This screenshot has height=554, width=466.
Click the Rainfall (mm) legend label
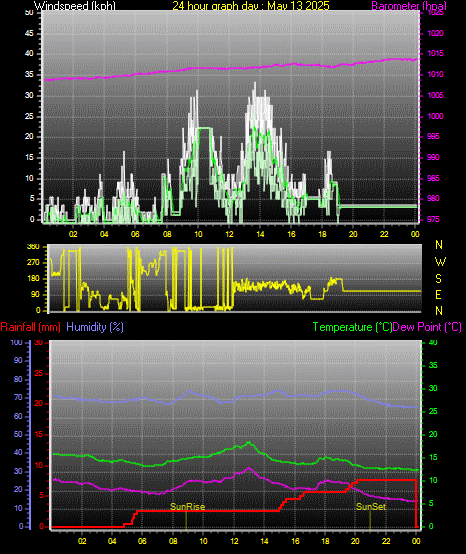30,327
